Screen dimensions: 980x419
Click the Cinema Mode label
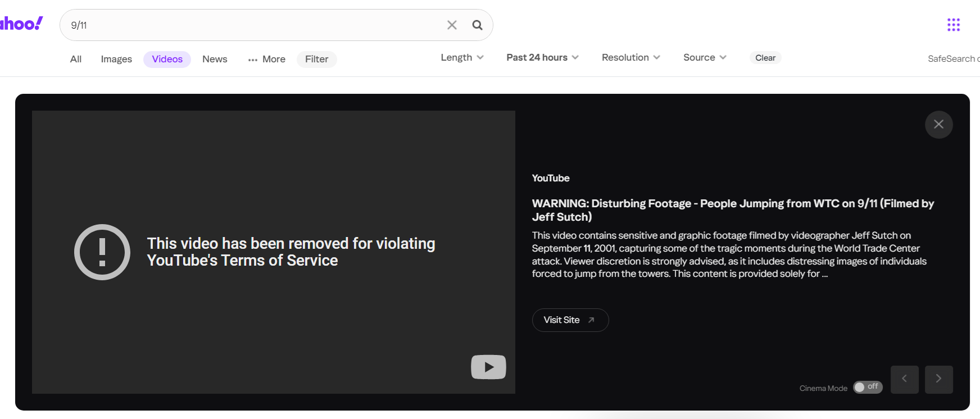pos(823,388)
